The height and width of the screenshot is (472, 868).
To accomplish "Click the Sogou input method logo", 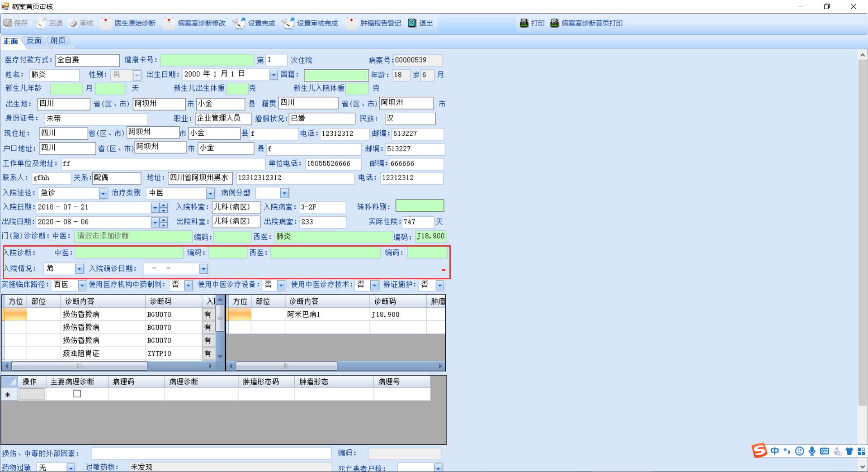I will coord(759,451).
